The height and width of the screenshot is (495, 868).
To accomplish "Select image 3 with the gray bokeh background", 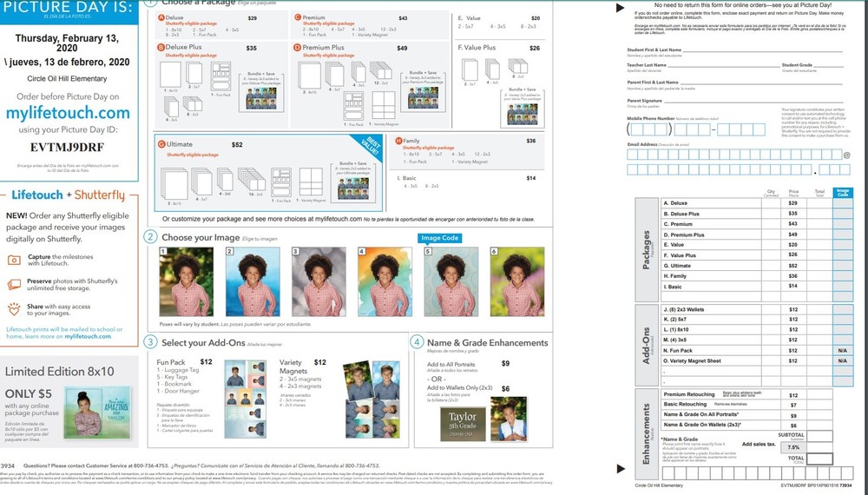I will [x=319, y=282].
